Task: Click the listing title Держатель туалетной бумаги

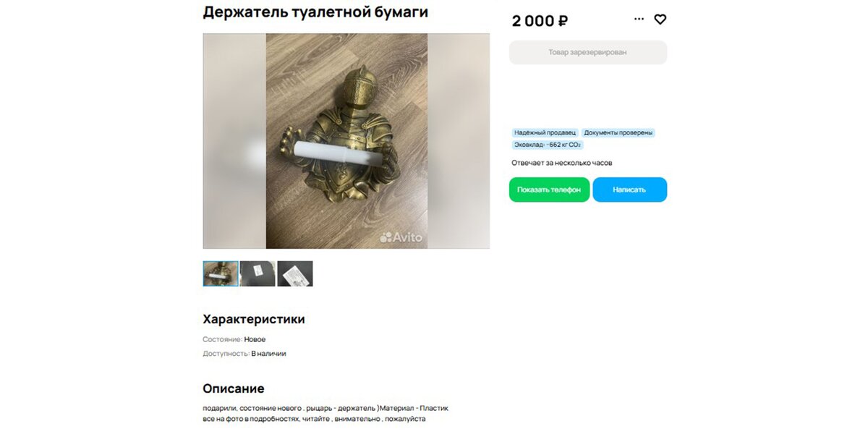Action: (x=315, y=12)
